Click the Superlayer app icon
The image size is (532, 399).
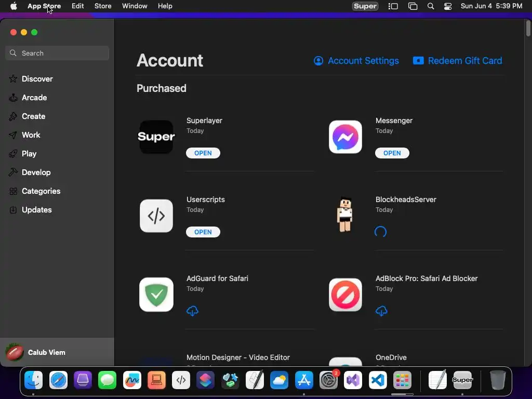(156, 137)
